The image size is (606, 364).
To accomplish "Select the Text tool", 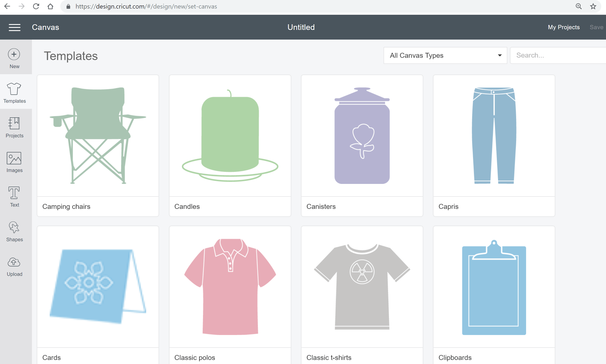I will (14, 197).
